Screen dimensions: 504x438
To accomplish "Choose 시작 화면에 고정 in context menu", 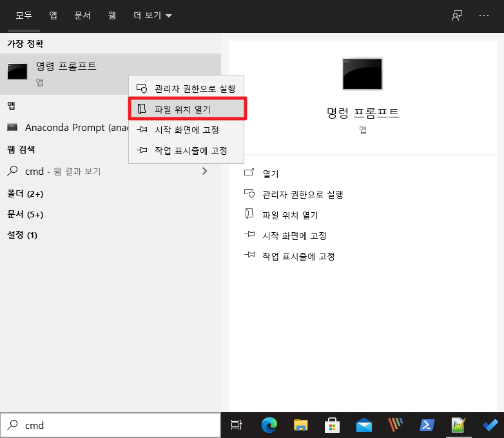I will point(186,130).
